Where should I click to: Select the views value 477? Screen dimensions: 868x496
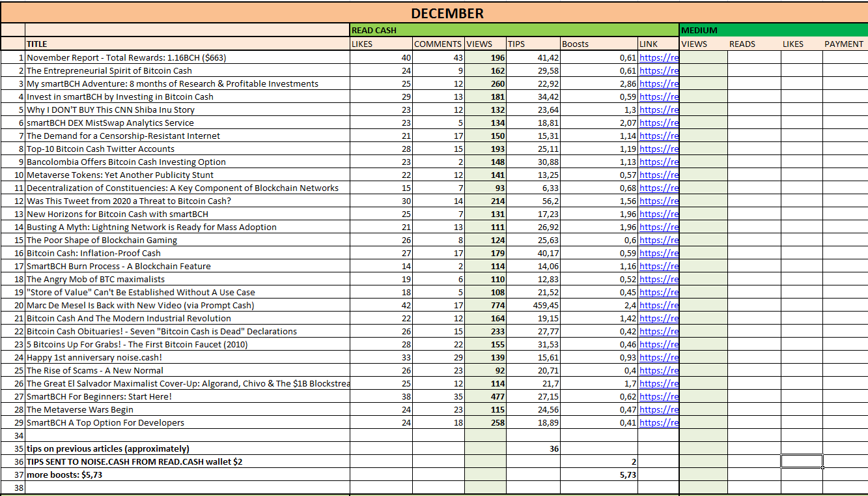tap(485, 396)
